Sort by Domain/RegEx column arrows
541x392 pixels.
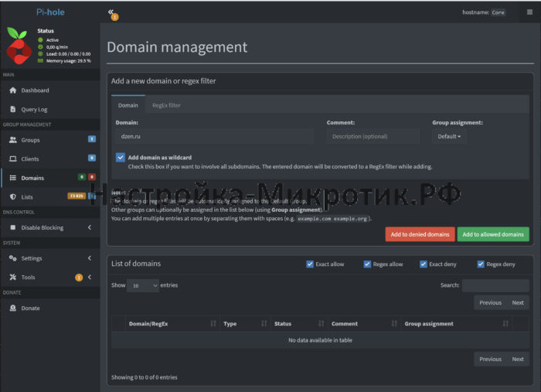213,324
